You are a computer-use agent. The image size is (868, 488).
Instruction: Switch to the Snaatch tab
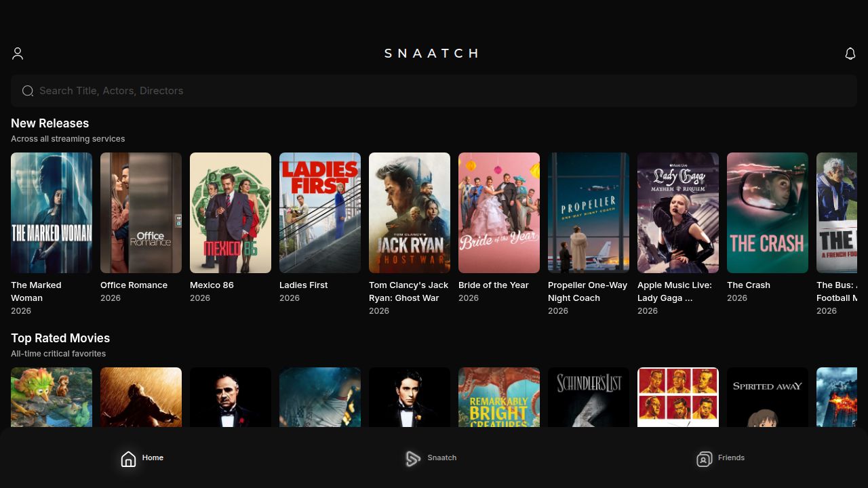coord(431,458)
